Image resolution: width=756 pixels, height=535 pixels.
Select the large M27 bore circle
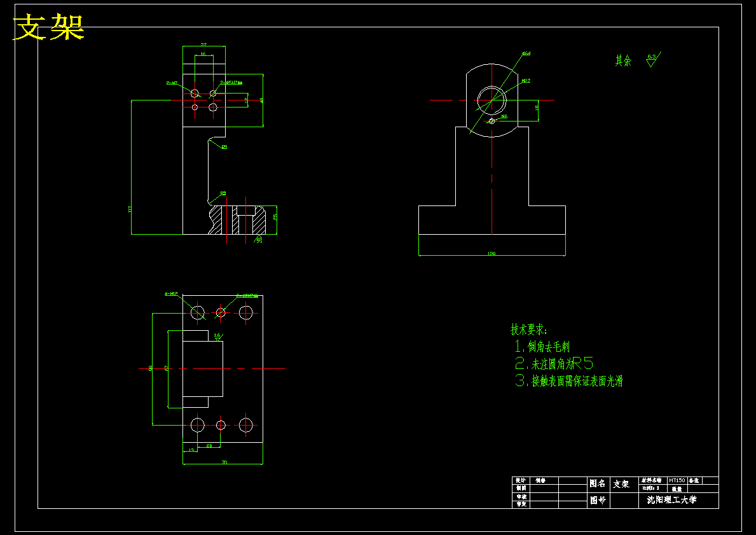[491, 101]
